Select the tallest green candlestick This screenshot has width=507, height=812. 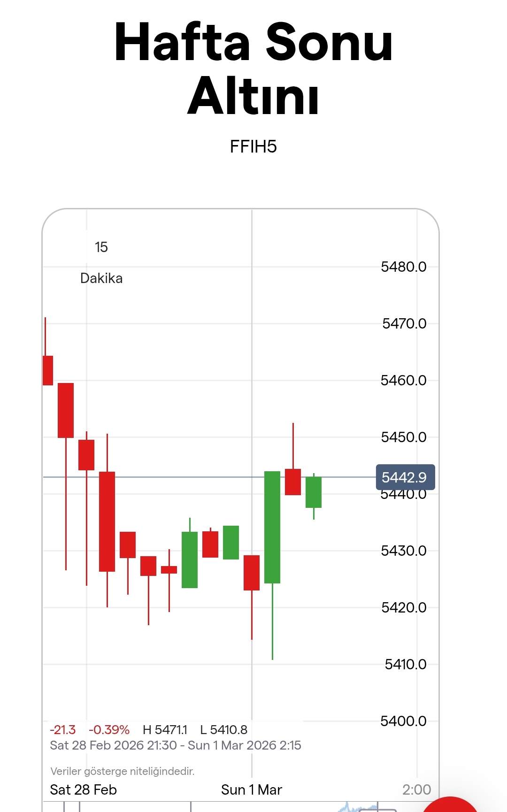[x=272, y=527]
